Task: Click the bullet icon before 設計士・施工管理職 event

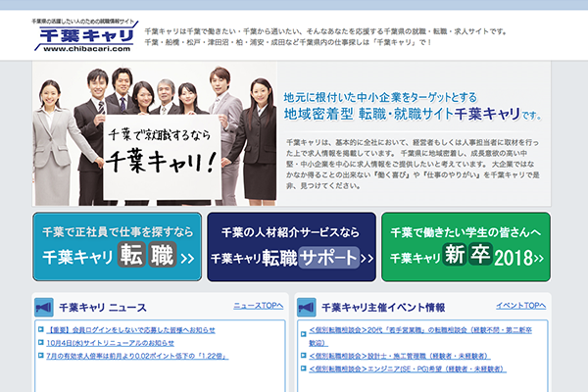Action: pyautogui.click(x=304, y=355)
